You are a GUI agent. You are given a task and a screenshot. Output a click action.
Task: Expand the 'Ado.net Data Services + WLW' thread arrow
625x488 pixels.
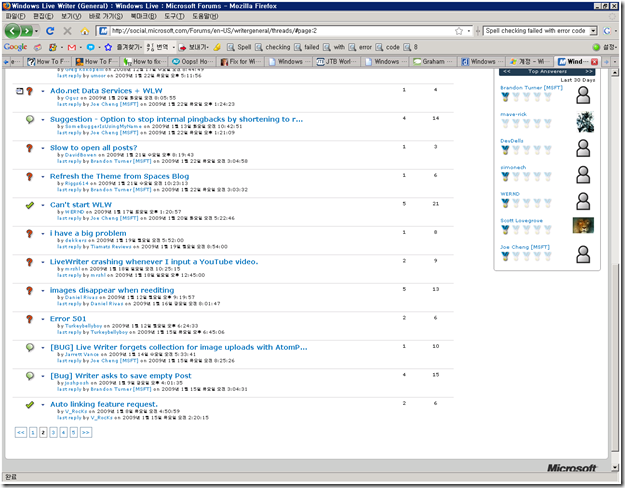[x=43, y=91]
